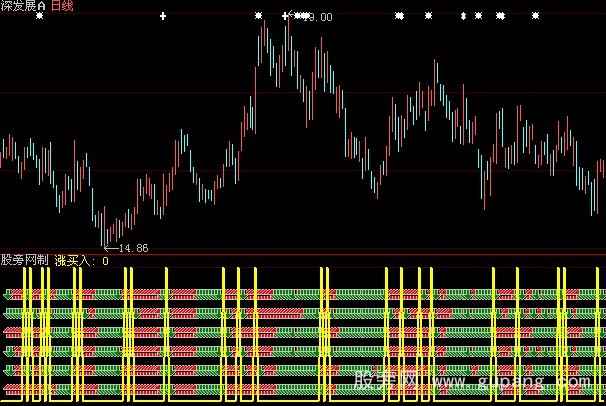Click the 深发展A stock name label
The width and height of the screenshot is (606, 406).
pos(18,6)
